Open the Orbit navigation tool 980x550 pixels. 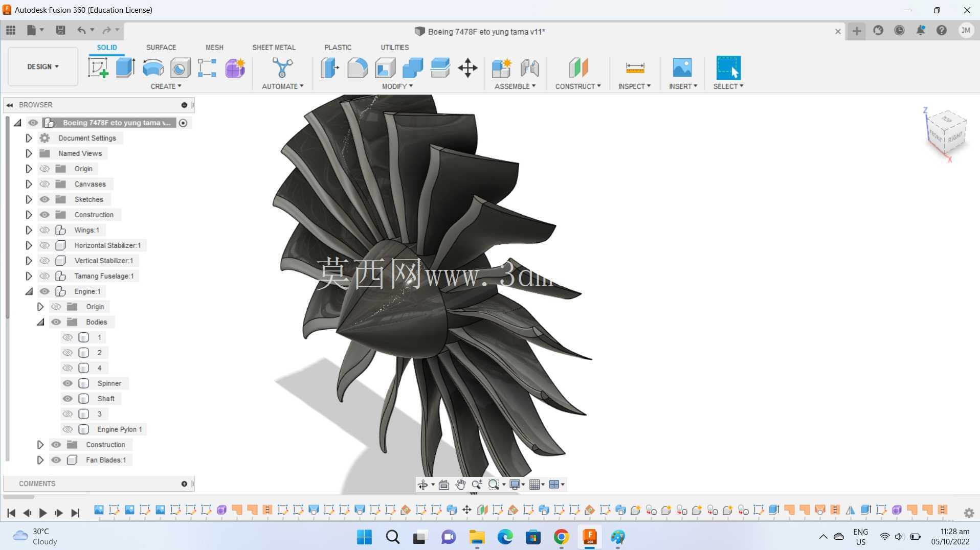pos(422,485)
